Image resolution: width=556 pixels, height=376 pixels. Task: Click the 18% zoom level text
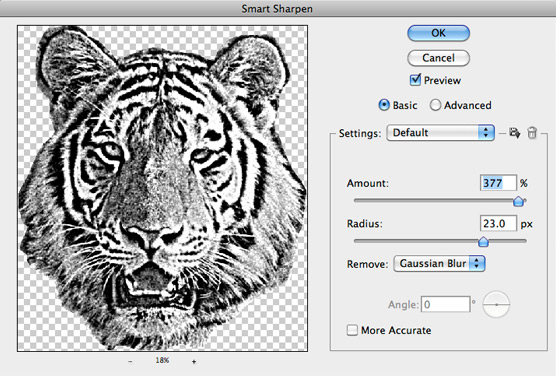162,360
